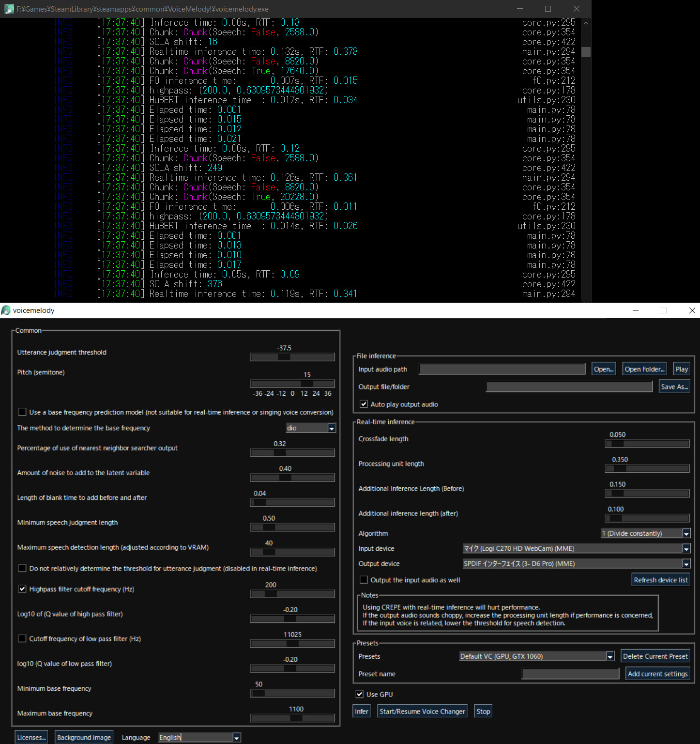Click Refresh device list
This screenshot has height=744, width=700.
660,579
